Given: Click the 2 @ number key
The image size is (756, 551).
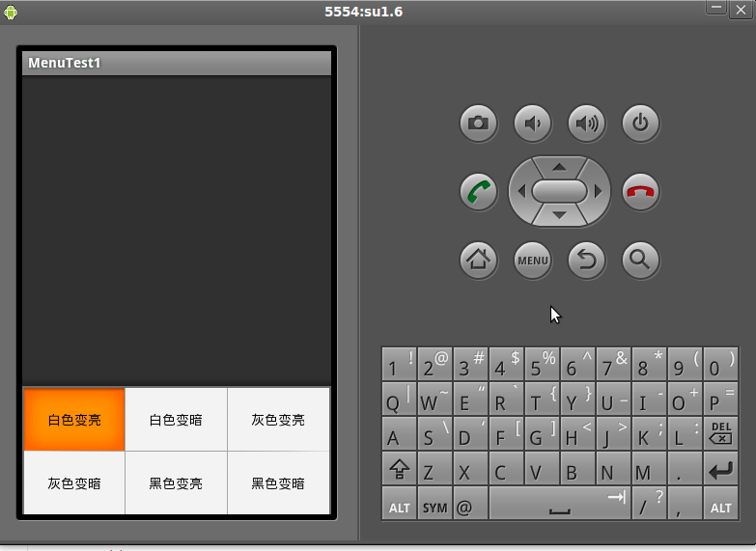Looking at the screenshot, I should tap(434, 364).
